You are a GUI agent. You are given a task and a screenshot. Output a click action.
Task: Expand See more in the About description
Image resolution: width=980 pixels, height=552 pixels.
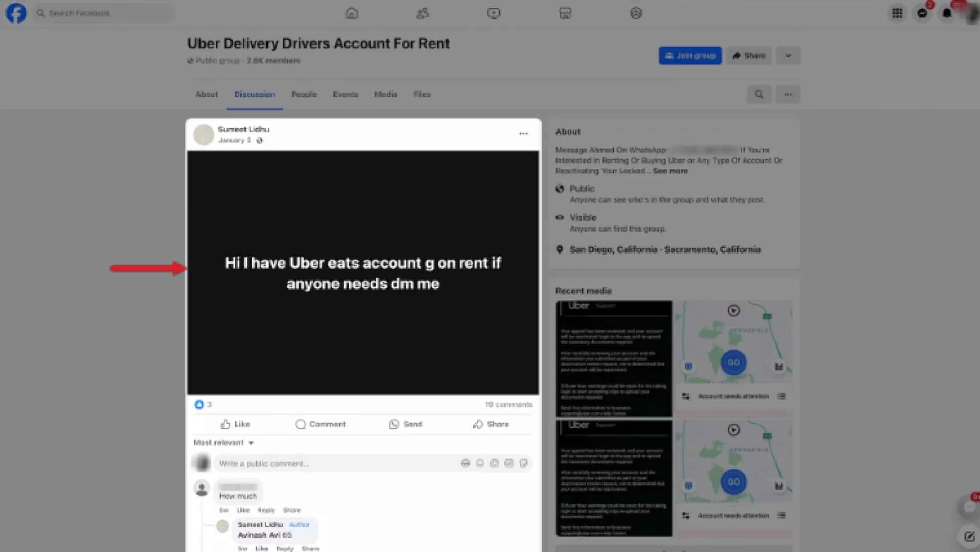click(x=670, y=171)
